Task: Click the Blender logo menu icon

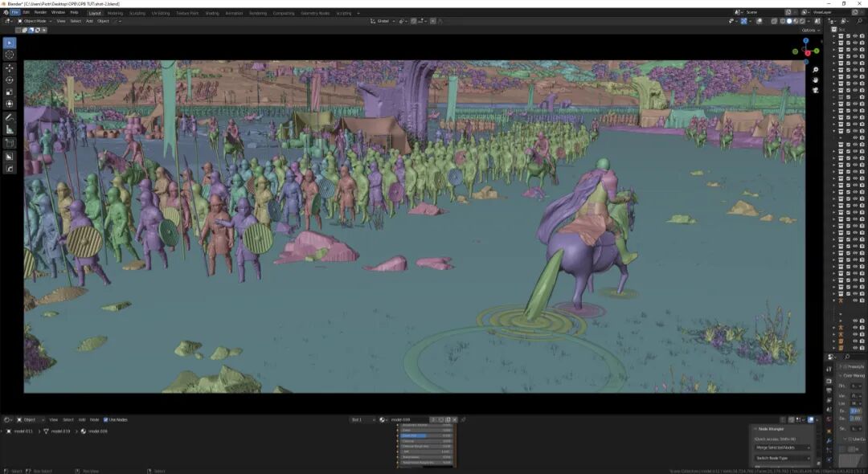Action: (6, 12)
